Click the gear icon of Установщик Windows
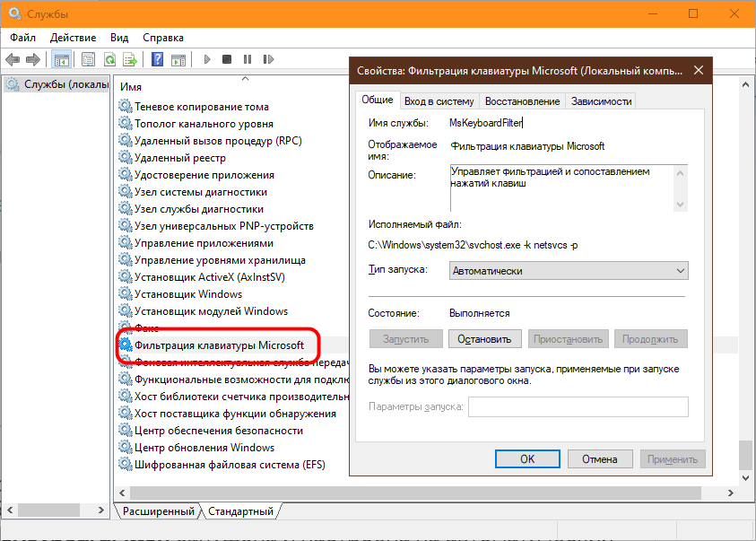 tap(126, 293)
